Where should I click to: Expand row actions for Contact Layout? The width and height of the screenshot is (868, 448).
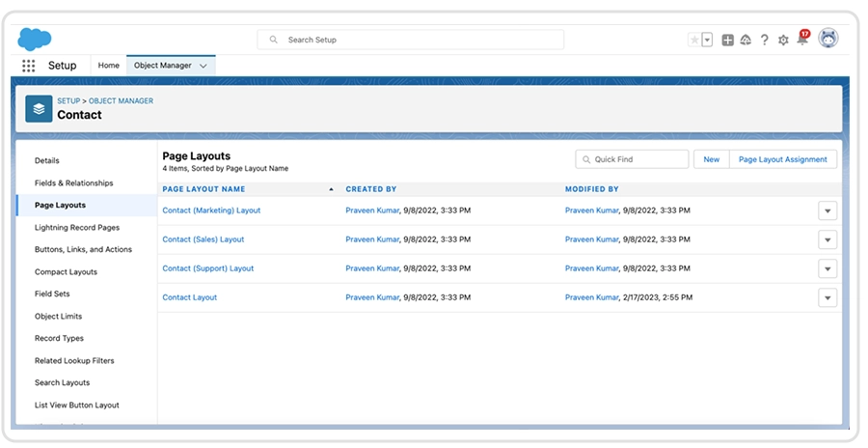coord(827,297)
